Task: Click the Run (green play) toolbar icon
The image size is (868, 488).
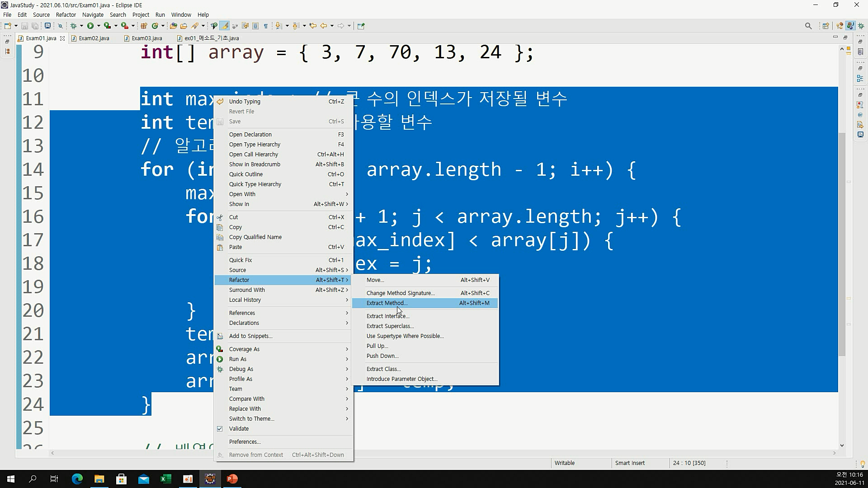Action: (90, 26)
